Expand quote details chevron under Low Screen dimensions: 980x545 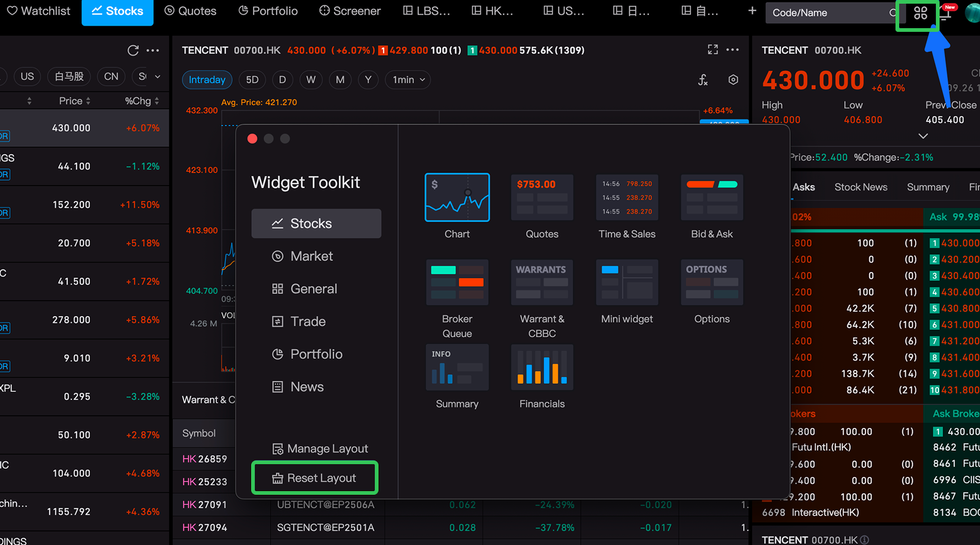pos(923,136)
